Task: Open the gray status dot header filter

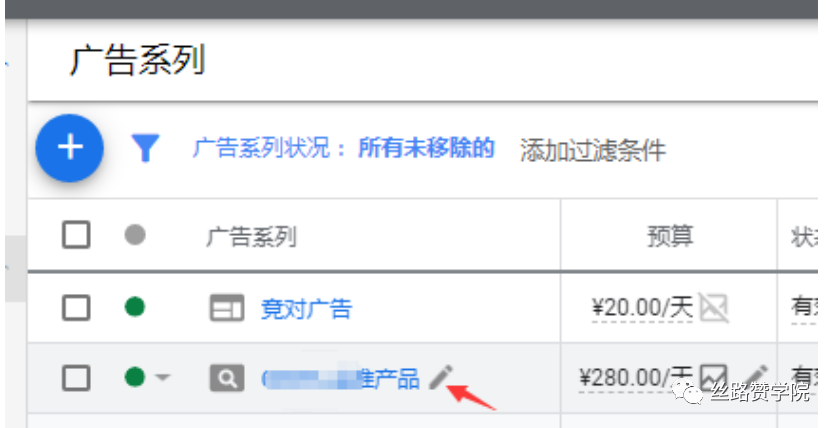Action: pyautogui.click(x=135, y=235)
